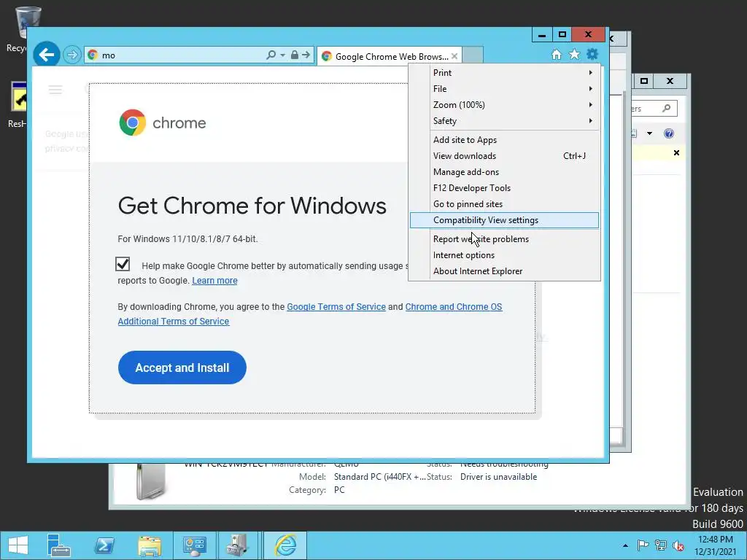Click the Internet Explorer taskbar icon
This screenshot has width=747, height=560.
[285, 545]
